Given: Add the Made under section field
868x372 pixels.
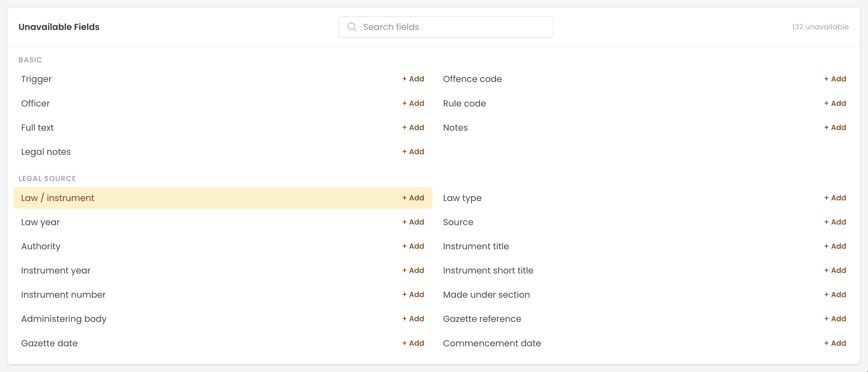Looking at the screenshot, I should (x=835, y=295).
